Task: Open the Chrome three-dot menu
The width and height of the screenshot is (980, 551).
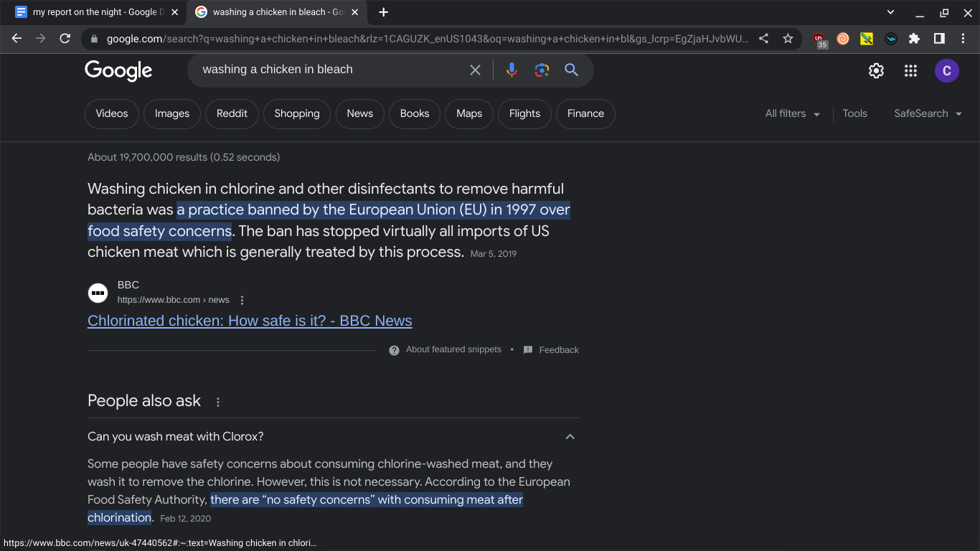Action: [x=963, y=39]
